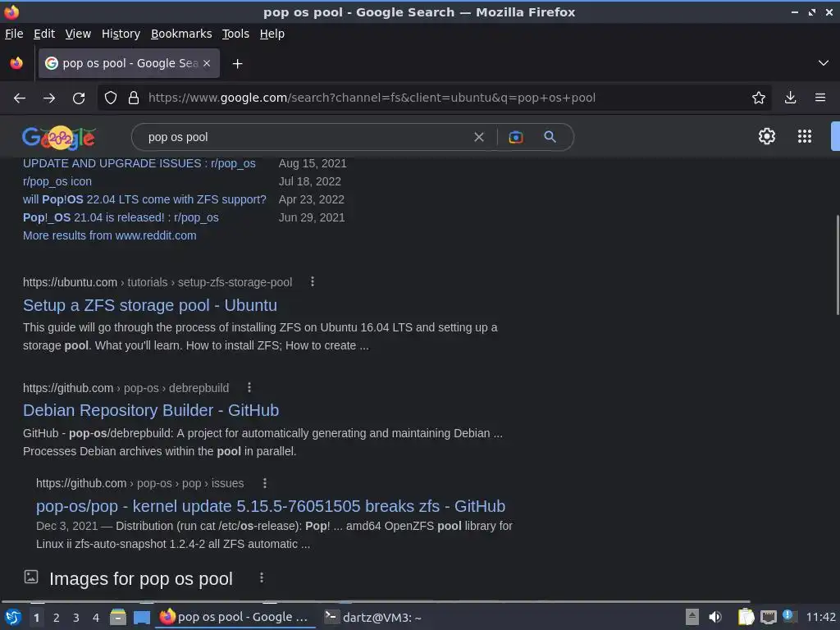Submit search with magnifier icon
Screen dimensions: 840x630
(550, 137)
